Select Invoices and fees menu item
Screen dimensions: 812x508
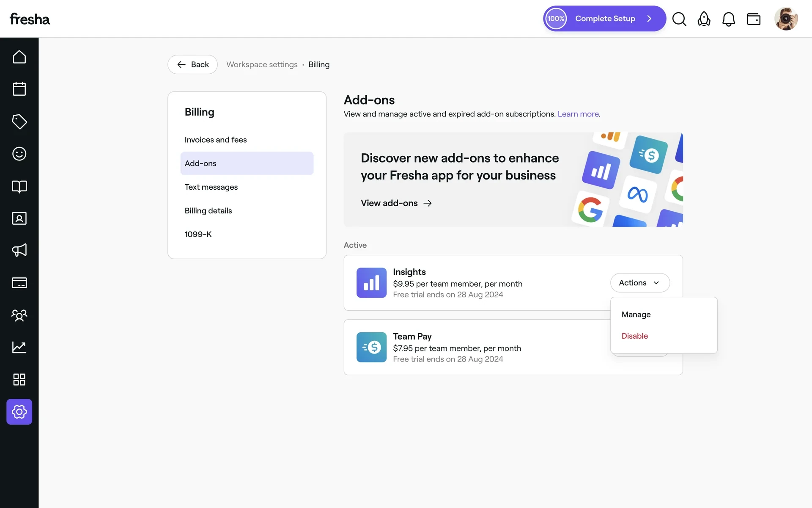tap(247, 140)
